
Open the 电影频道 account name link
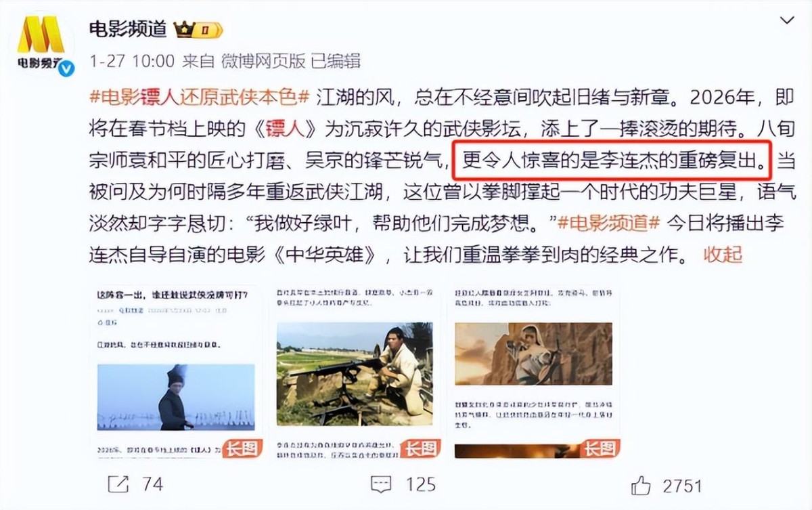pyautogui.click(x=128, y=29)
